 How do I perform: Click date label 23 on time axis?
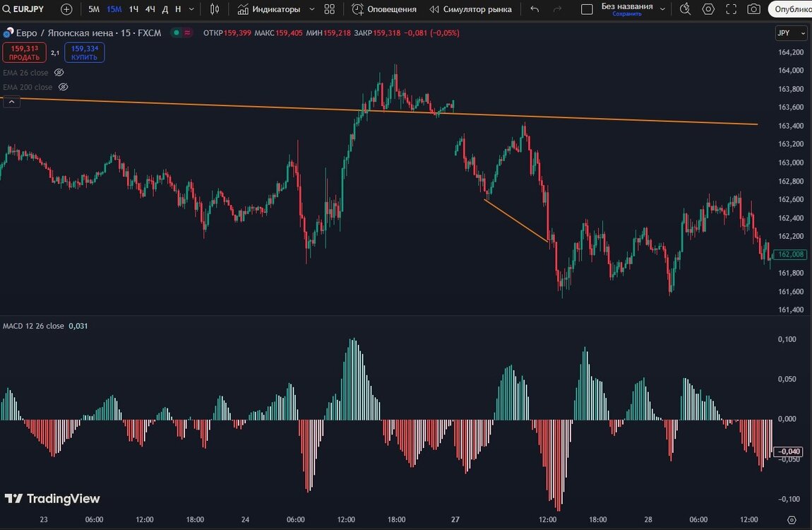click(44, 519)
